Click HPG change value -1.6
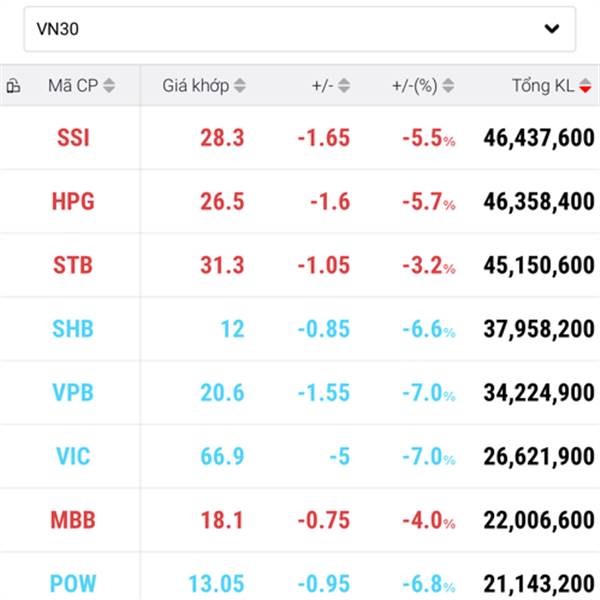 (330, 202)
